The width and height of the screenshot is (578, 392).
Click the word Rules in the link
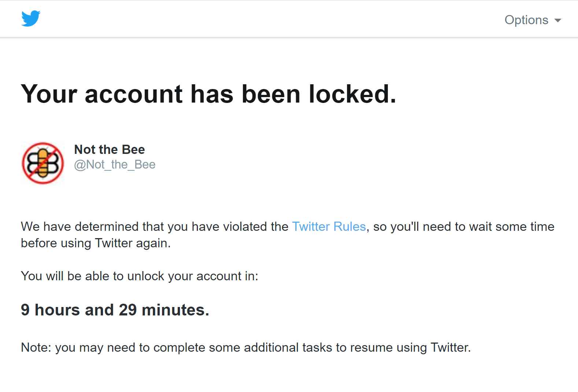(350, 226)
